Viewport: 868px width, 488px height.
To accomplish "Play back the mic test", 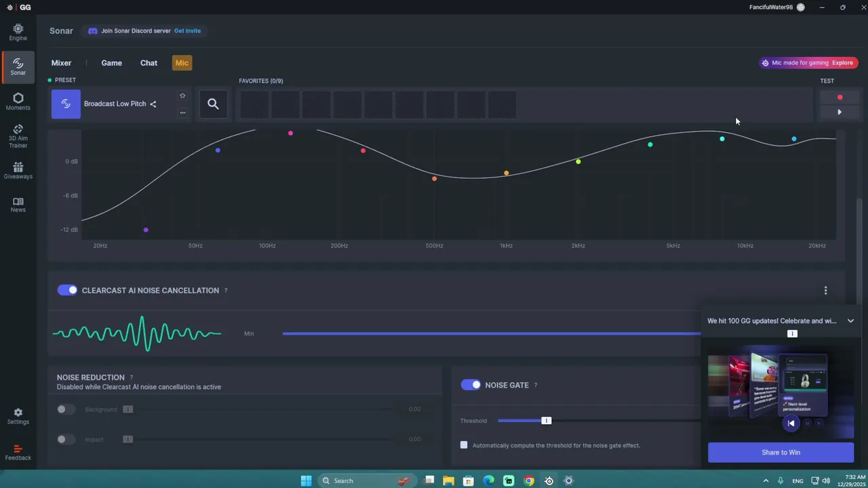I will click(x=840, y=112).
